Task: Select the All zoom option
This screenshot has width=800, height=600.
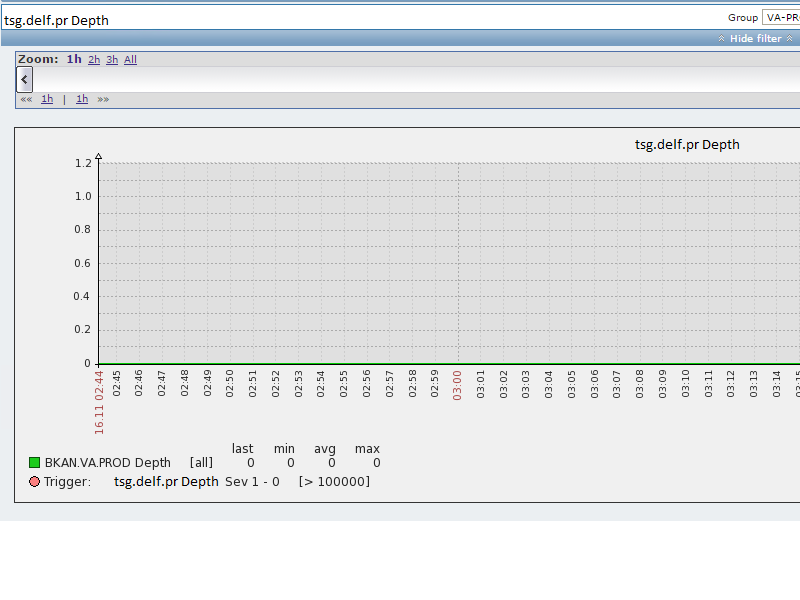Action: [130, 59]
